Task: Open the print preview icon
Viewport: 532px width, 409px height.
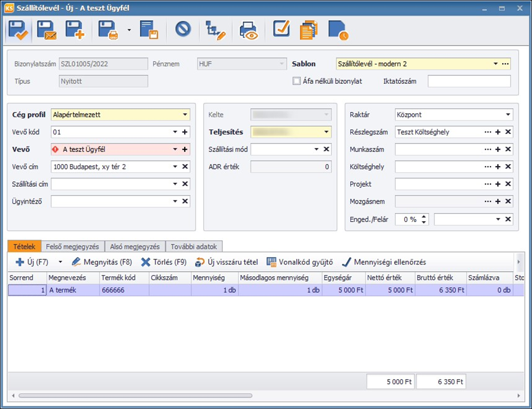Action: (x=248, y=30)
